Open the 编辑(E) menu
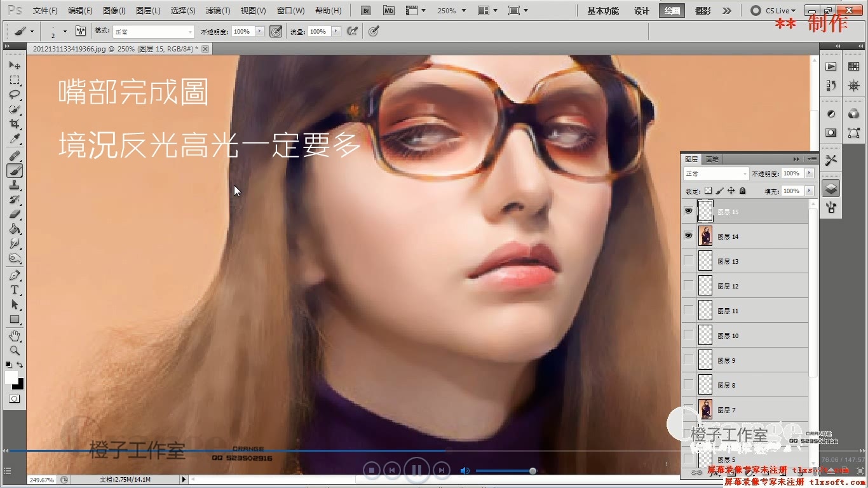The width and height of the screenshot is (868, 488). coord(80,11)
